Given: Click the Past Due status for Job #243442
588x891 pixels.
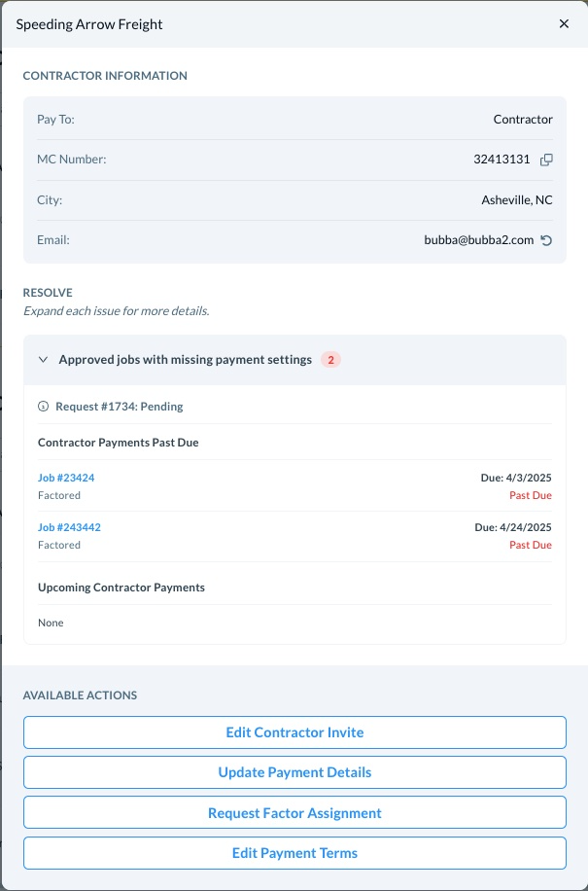Looking at the screenshot, I should click(531, 545).
